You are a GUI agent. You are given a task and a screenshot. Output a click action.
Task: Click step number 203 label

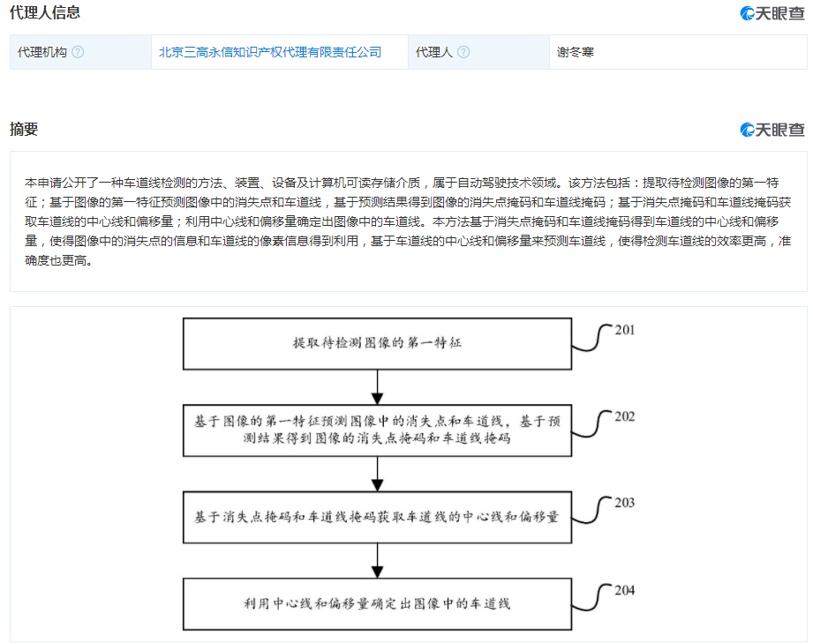(x=624, y=503)
